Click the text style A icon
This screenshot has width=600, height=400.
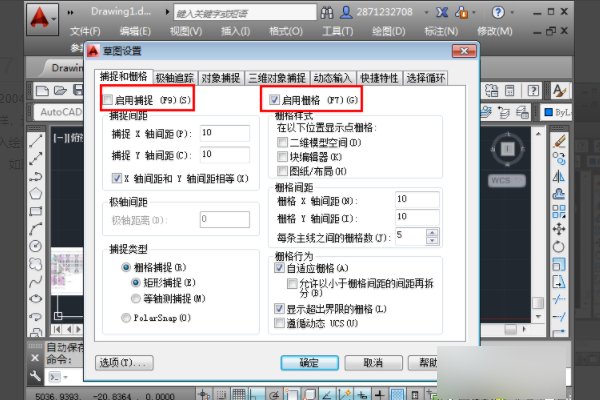[x=559, y=91]
